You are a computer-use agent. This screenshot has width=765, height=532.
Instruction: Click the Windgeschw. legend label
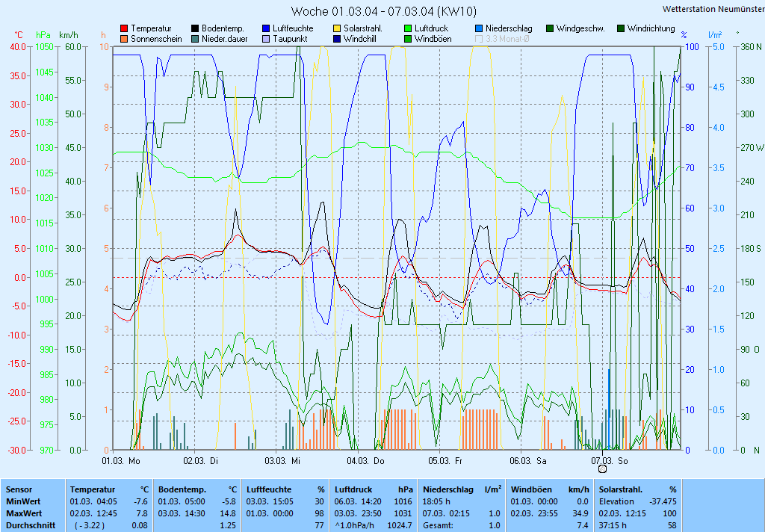click(x=580, y=29)
